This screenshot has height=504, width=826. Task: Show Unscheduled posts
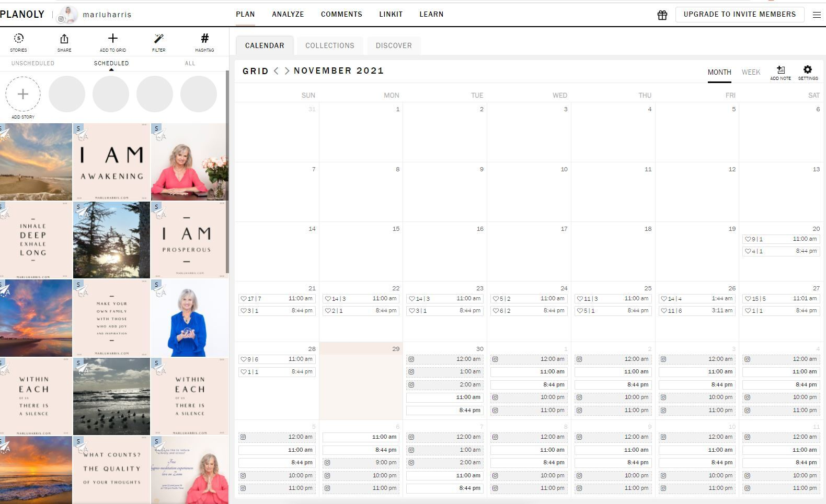33,63
